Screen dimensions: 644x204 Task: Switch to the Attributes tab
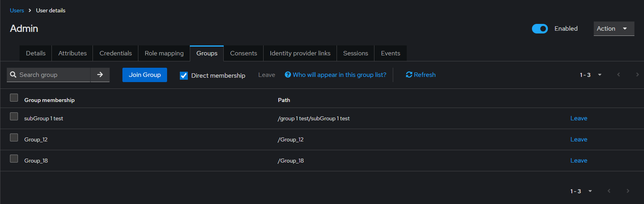[x=73, y=53]
